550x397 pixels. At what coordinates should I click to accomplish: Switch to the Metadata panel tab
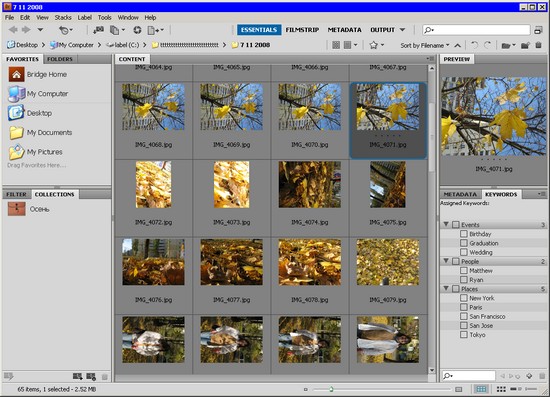click(460, 194)
